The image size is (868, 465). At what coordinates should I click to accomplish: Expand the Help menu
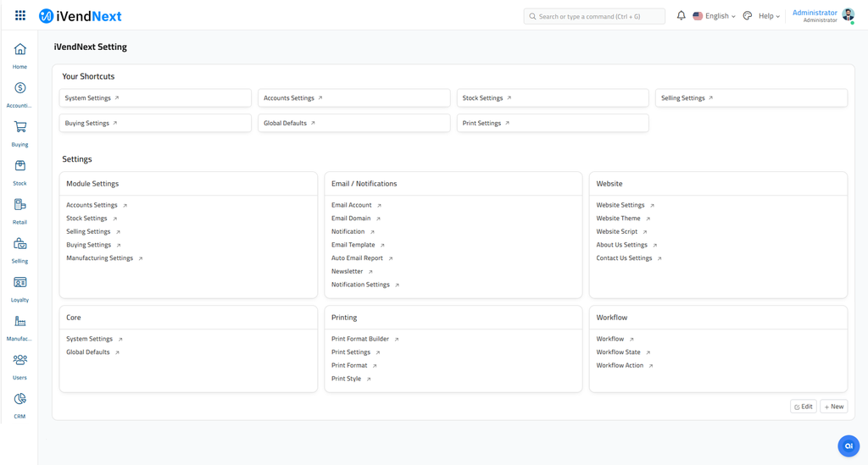769,16
